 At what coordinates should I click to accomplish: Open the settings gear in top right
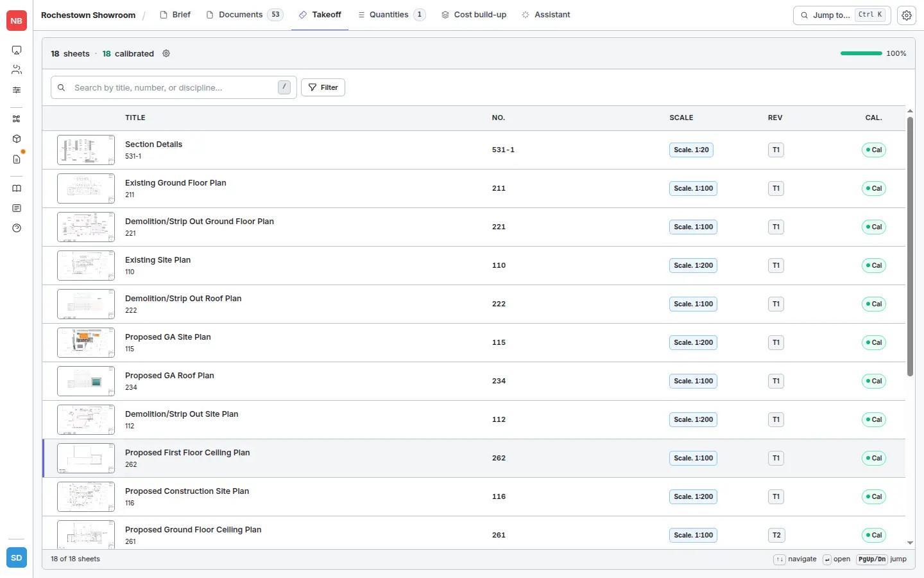[x=907, y=15]
